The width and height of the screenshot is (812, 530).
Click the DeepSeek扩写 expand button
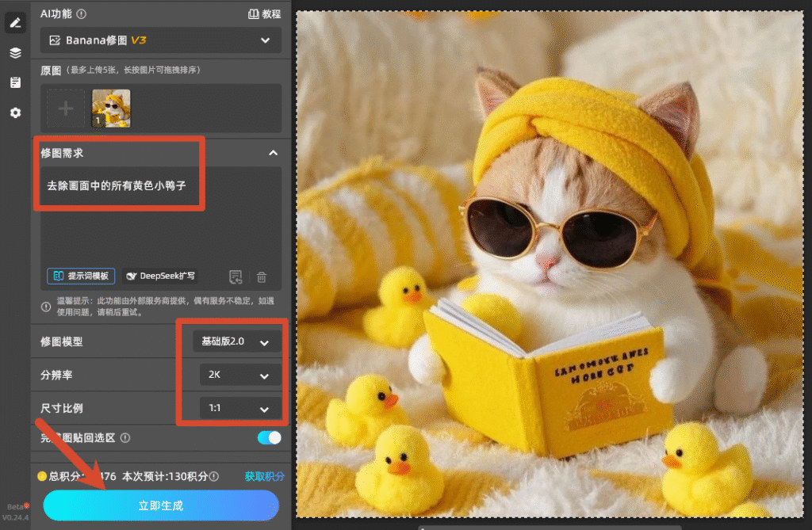coord(161,276)
